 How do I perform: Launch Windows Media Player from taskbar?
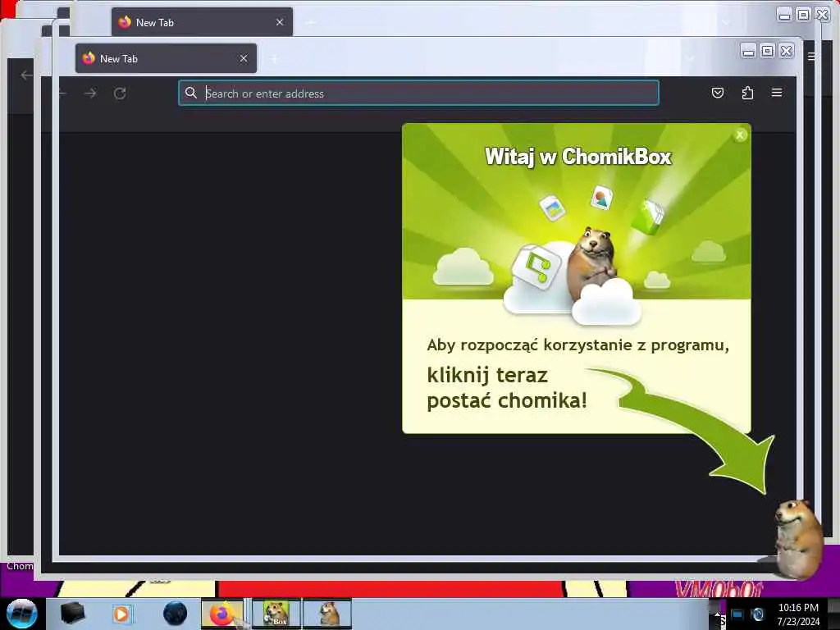click(x=121, y=614)
